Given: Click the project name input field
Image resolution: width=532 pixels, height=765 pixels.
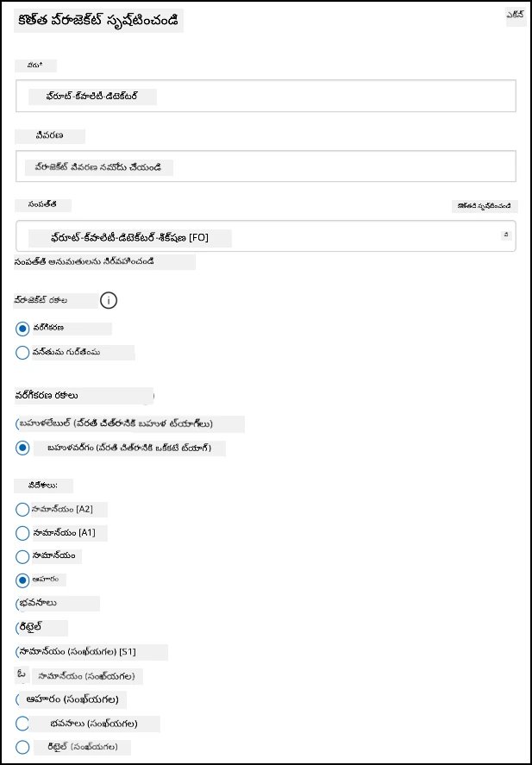Looking at the screenshot, I should point(266,96).
